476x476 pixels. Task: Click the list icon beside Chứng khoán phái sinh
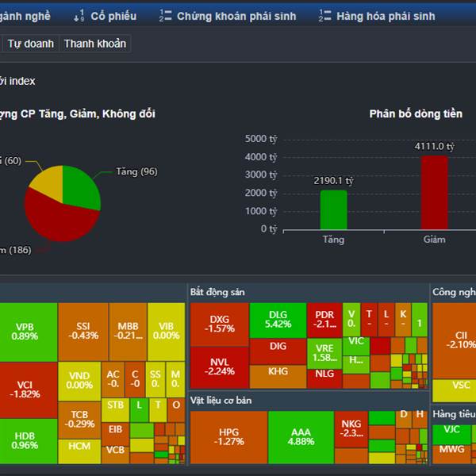pos(166,16)
